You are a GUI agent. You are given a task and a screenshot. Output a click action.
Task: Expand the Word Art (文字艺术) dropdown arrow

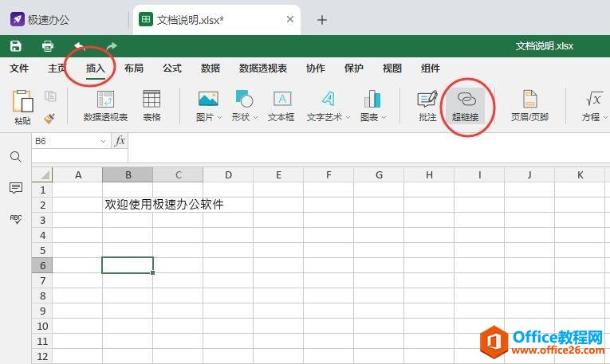[348, 117]
